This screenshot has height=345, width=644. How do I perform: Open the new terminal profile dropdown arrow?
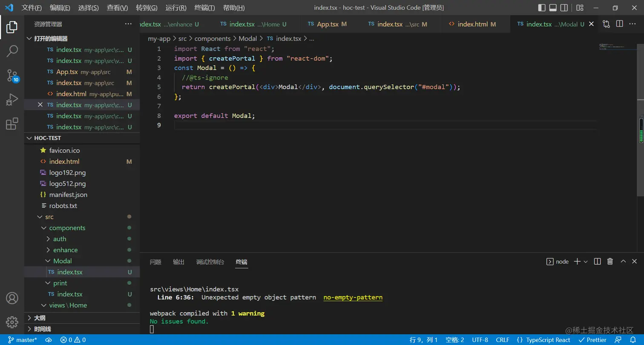click(586, 262)
